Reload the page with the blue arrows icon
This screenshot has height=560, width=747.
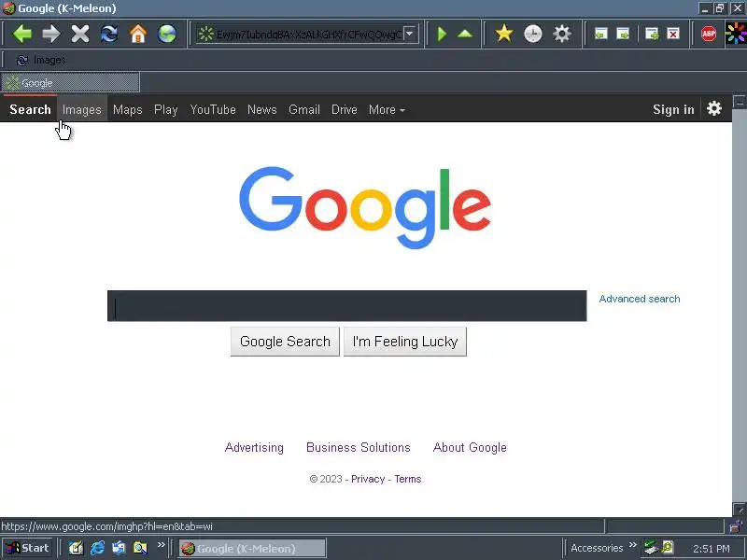(x=109, y=34)
